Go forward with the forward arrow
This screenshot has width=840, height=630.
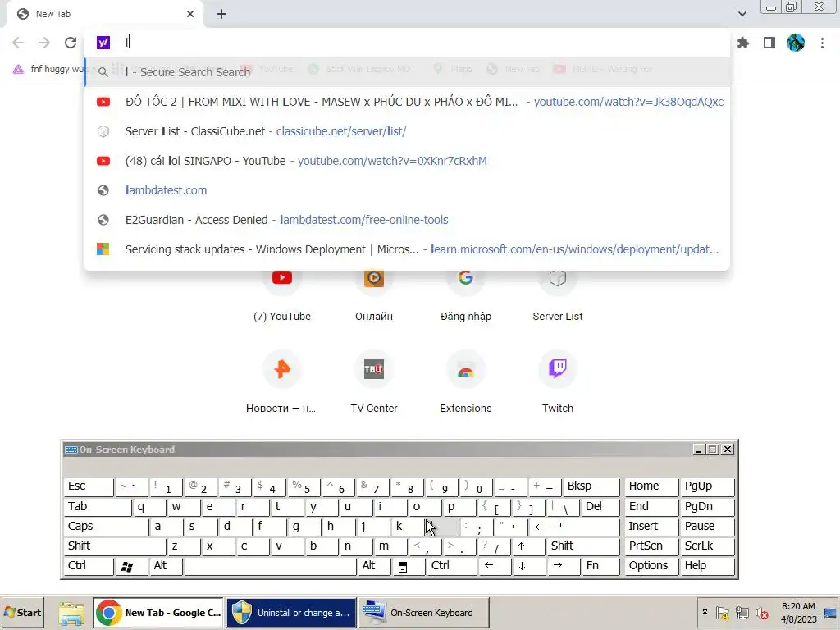coord(44,43)
